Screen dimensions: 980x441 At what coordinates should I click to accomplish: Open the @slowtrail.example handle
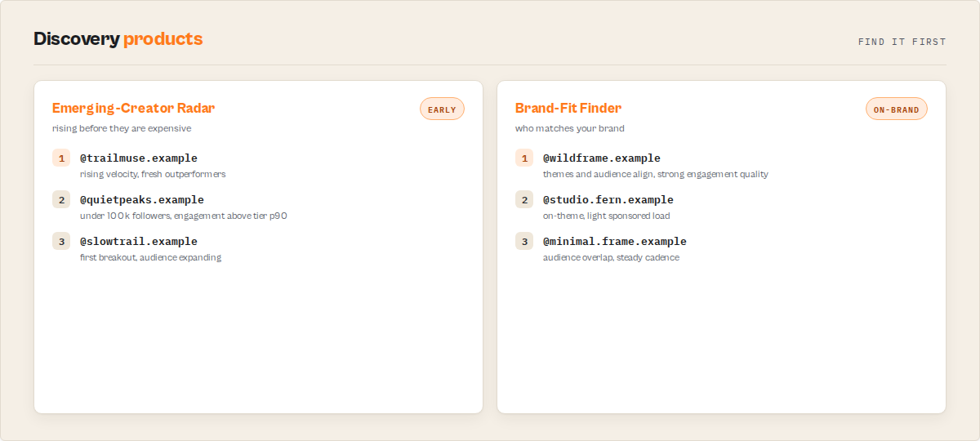tap(139, 242)
